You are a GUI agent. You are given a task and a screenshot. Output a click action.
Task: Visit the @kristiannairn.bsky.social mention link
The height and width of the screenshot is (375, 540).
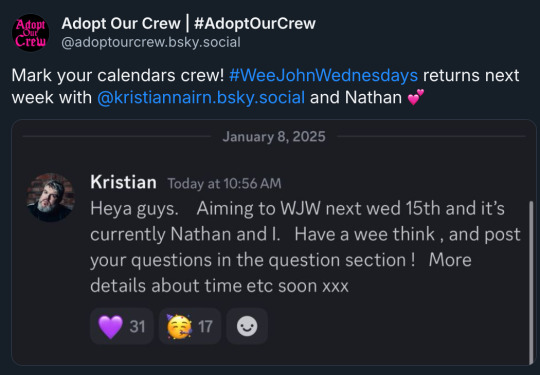(201, 97)
